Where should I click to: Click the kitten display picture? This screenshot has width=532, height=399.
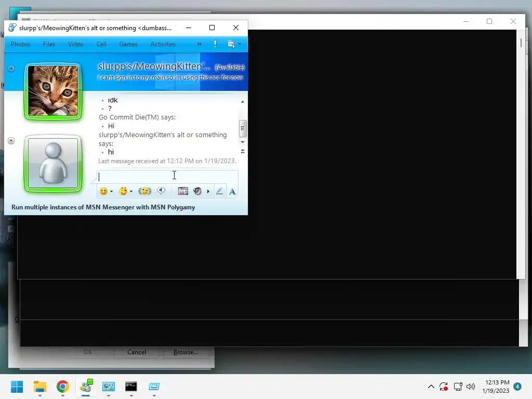[53, 91]
